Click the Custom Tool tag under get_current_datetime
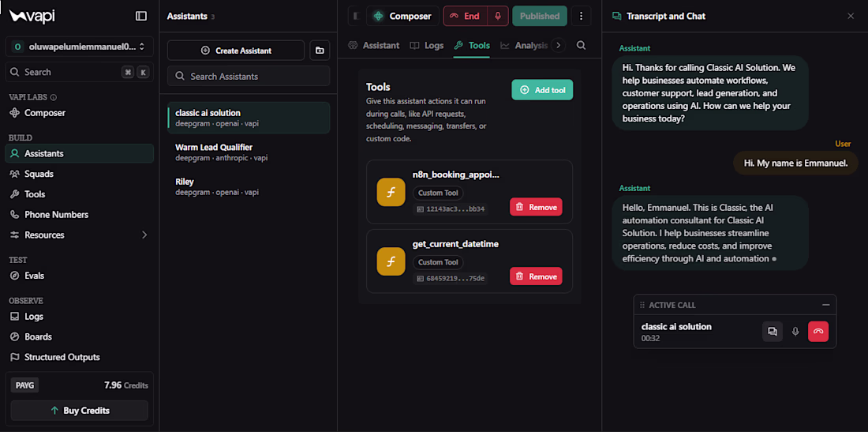Viewport: 868px width, 432px height. 438,262
